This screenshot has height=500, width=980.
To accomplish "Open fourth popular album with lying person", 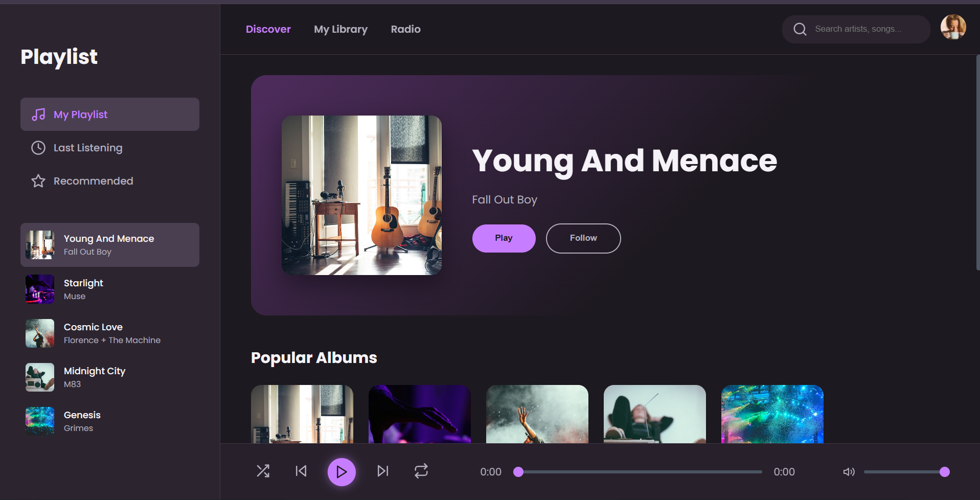I will [655, 414].
